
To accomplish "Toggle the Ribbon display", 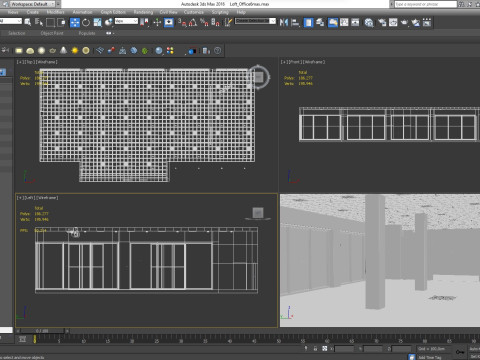I will click(333, 22).
